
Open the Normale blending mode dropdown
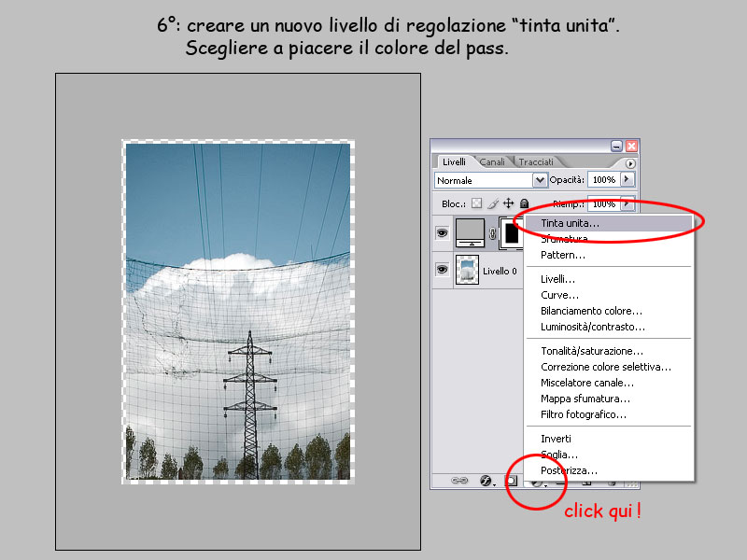coord(539,179)
